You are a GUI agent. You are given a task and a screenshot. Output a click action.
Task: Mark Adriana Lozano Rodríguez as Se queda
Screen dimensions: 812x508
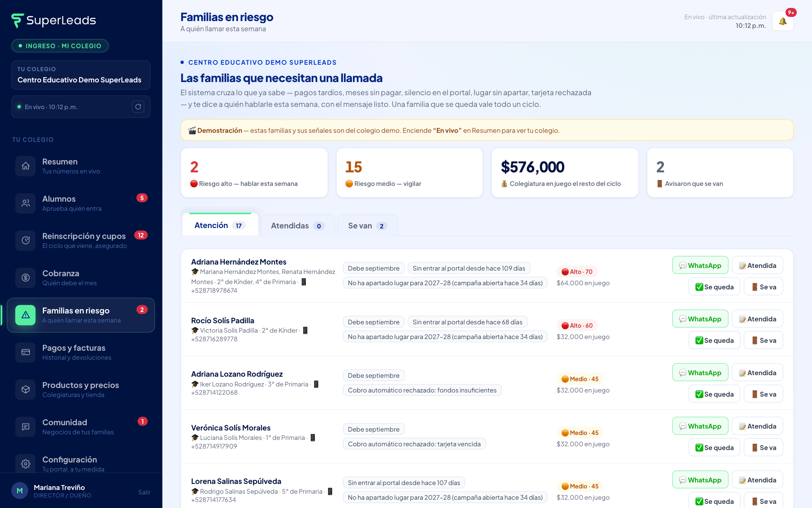tap(714, 394)
